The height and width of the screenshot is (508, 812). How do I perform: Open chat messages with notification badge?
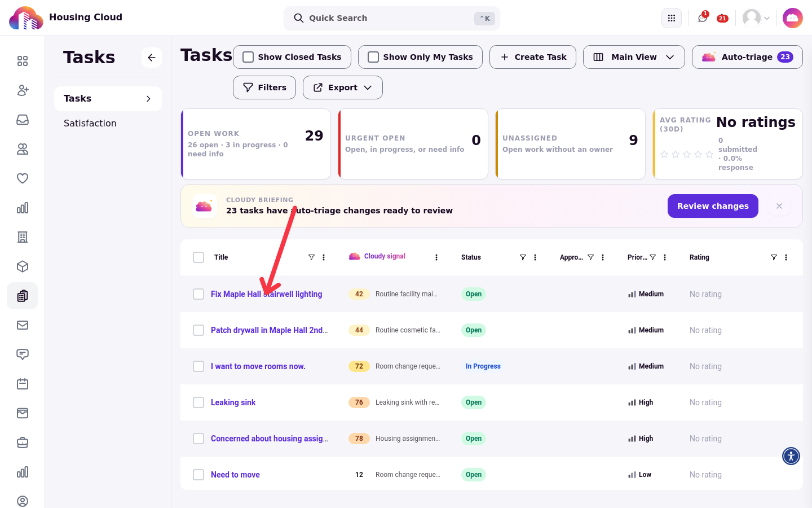tap(703, 18)
